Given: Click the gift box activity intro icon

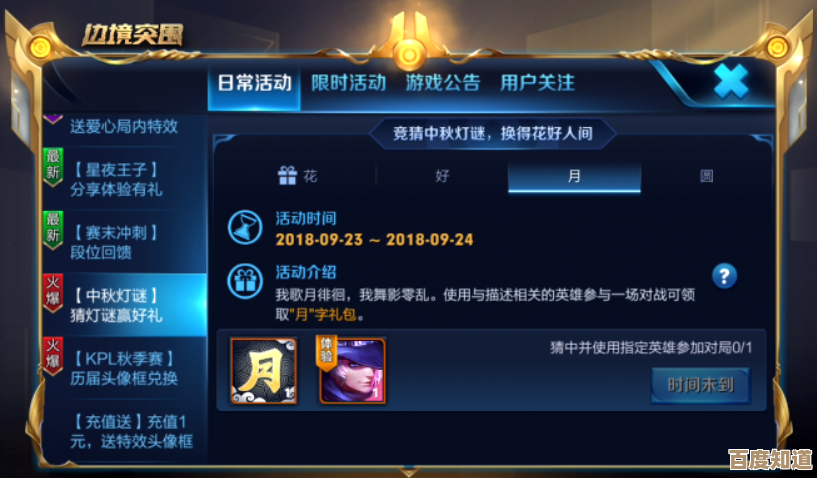Looking at the screenshot, I should click(245, 281).
